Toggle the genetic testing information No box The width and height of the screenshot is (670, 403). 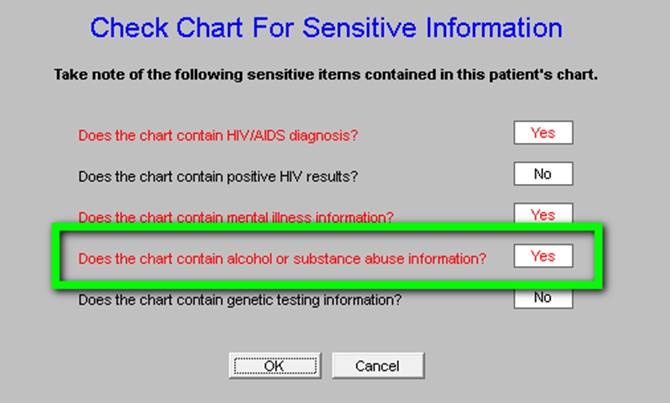coord(543,298)
